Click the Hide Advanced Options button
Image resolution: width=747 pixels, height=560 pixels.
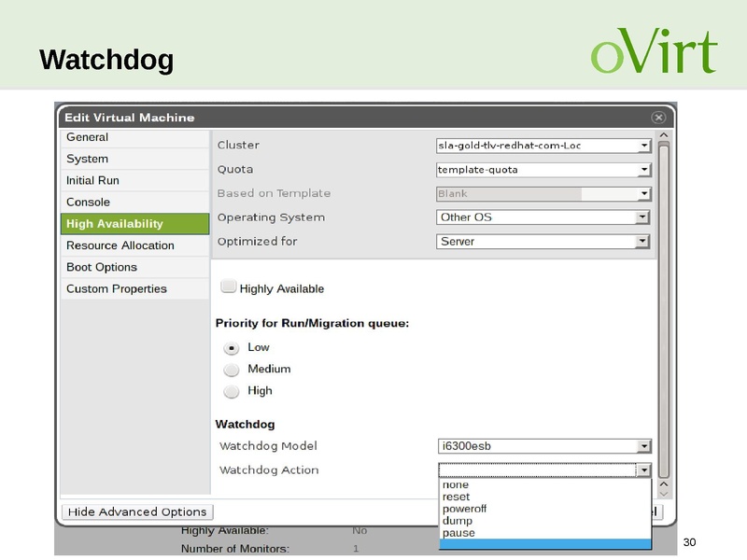tap(136, 511)
